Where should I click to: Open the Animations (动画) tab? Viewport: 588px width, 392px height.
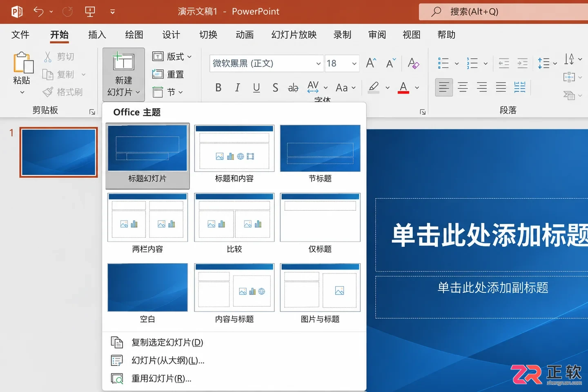point(245,35)
